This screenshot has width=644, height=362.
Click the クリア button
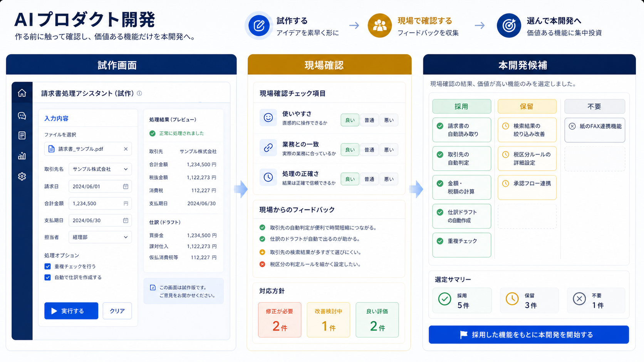tap(117, 311)
